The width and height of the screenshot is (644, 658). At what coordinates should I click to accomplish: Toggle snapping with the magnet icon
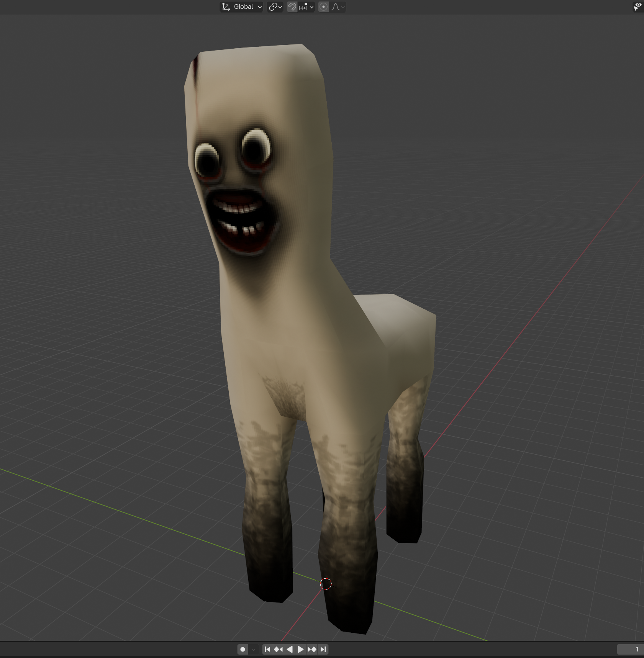pyautogui.click(x=292, y=7)
